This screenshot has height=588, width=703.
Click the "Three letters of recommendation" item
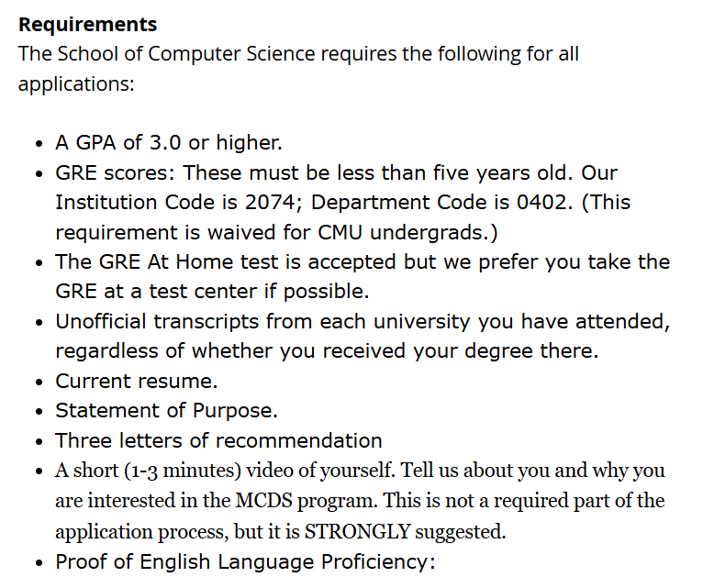(x=218, y=440)
